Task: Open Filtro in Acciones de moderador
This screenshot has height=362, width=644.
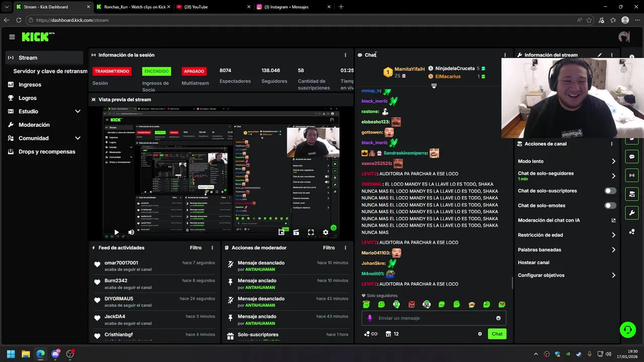Action: pos(329,247)
